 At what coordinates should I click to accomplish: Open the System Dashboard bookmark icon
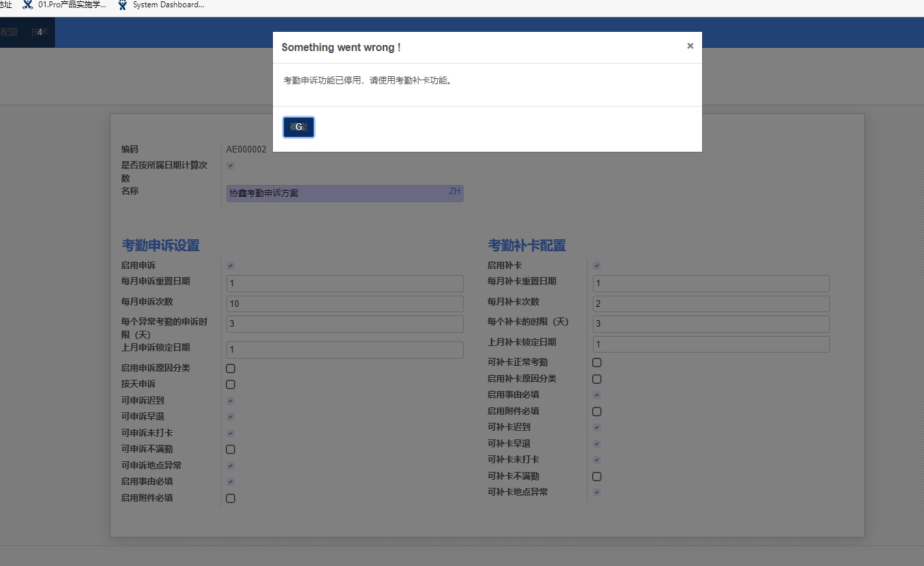[123, 5]
